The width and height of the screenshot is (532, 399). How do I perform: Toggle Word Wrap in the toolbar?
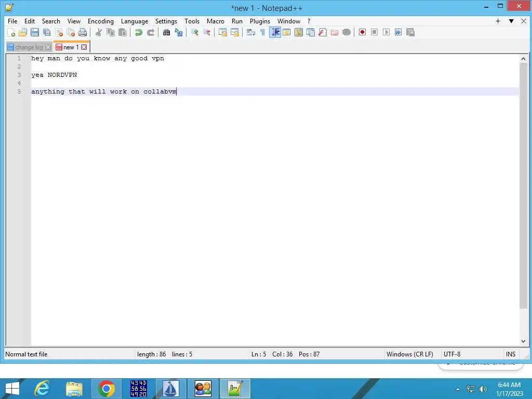(x=250, y=32)
